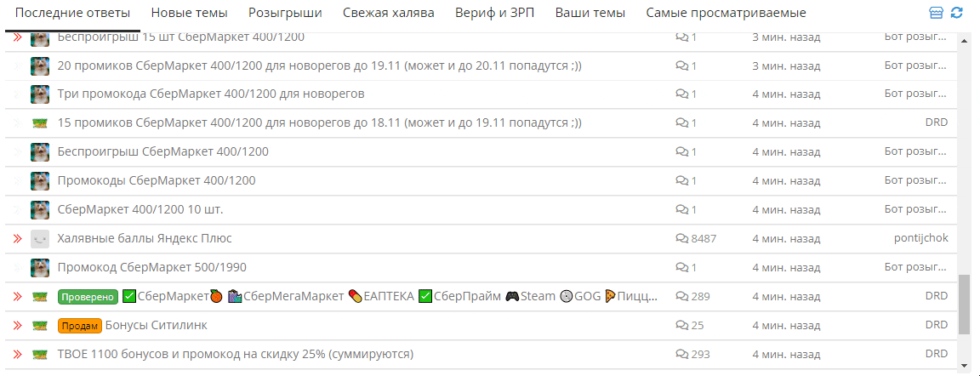Image resolution: width=980 pixels, height=376 pixels.
Task: Open the Розыгрыши tab
Action: tap(285, 13)
